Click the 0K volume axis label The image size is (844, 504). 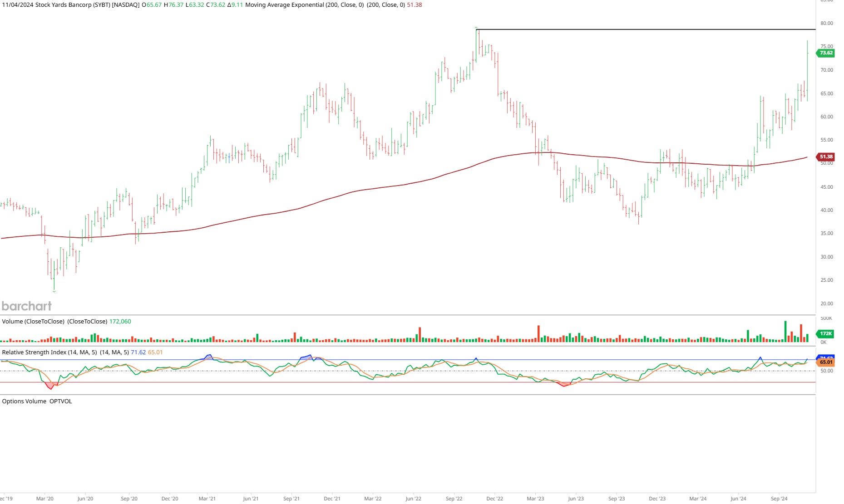coord(824,343)
